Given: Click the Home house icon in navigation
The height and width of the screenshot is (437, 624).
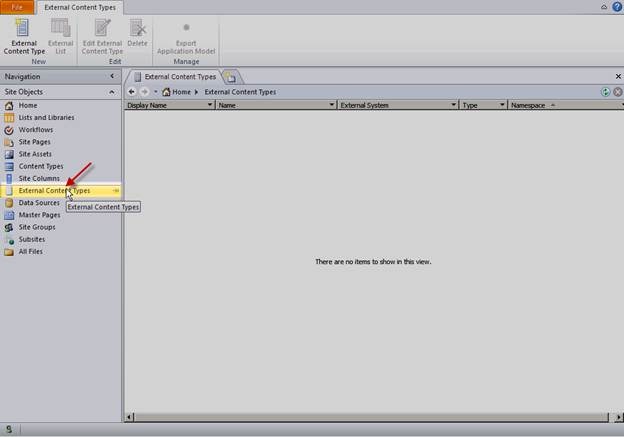Looking at the screenshot, I should click(x=9, y=105).
